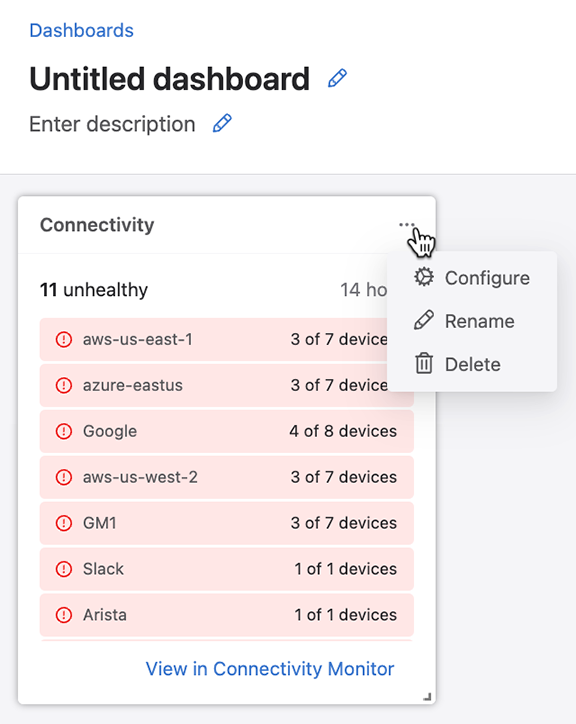Click the Delete trash icon in menu

click(424, 363)
